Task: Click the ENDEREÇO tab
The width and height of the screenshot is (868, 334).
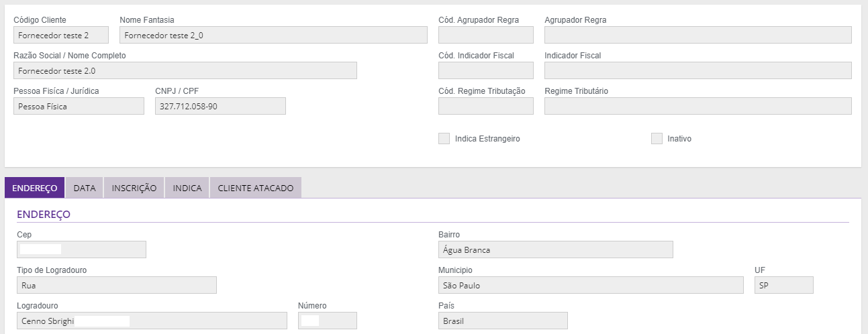Action: point(34,188)
